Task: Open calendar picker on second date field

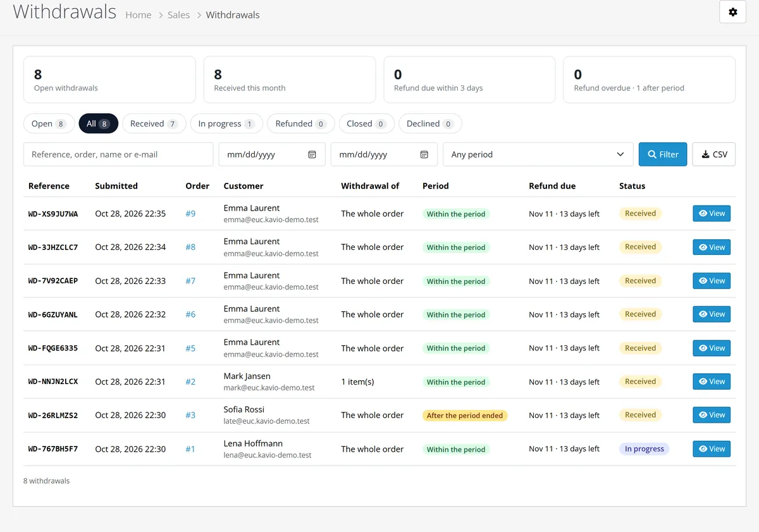Action: [424, 154]
